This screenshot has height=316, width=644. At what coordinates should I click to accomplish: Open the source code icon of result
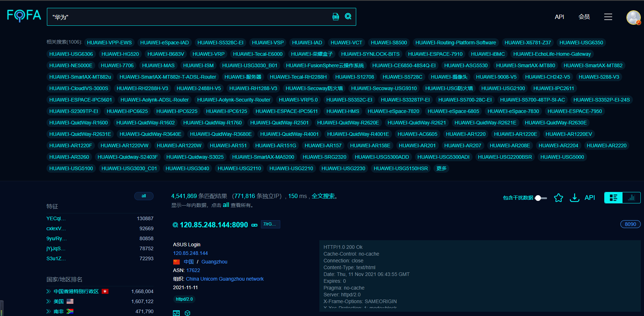tap(176, 313)
